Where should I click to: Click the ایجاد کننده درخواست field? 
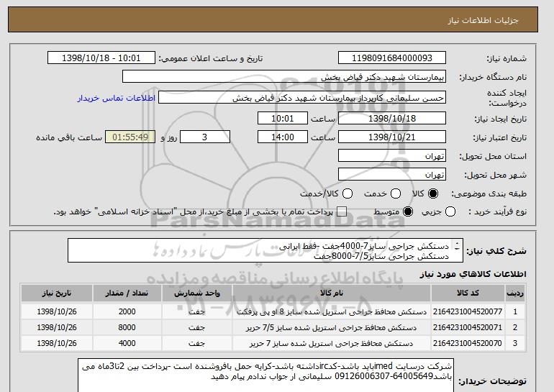click(302, 98)
